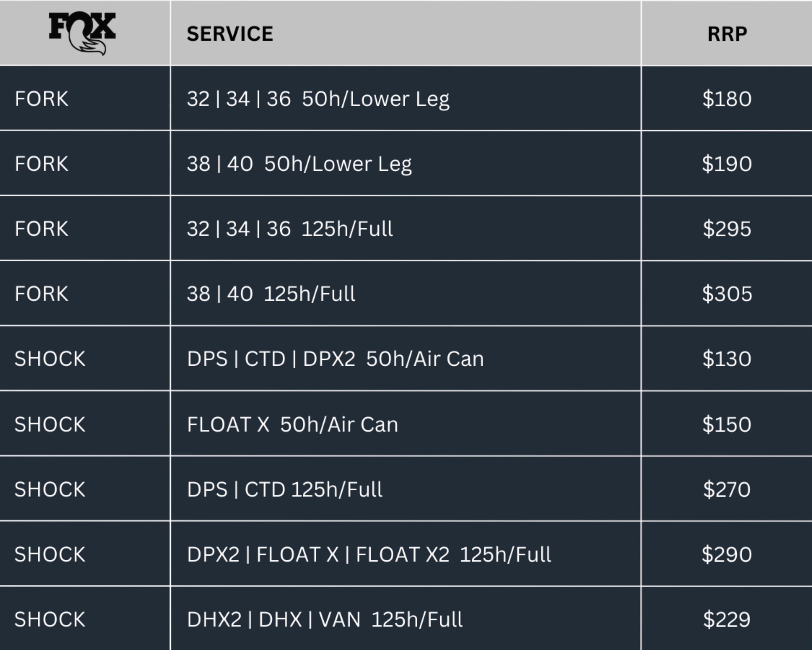Screen dimensions: 812x650
Task: Select the FLOAT X 50h/Air Can service
Action: 292,424
